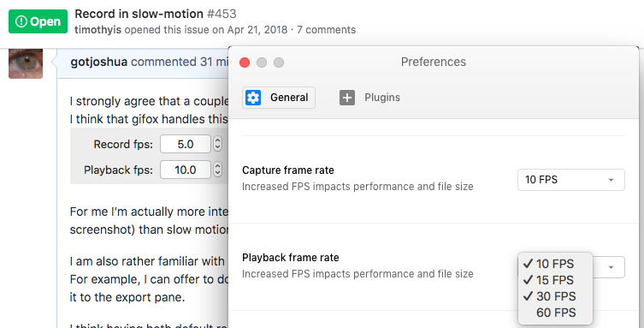
Task: Click the Record fps stepper arrows
Action: (x=218, y=144)
